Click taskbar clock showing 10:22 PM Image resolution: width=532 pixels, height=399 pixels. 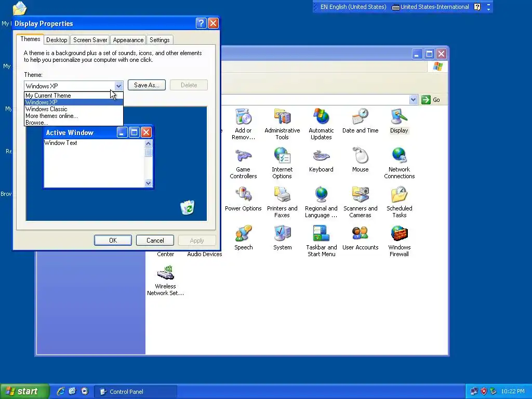tap(512, 391)
